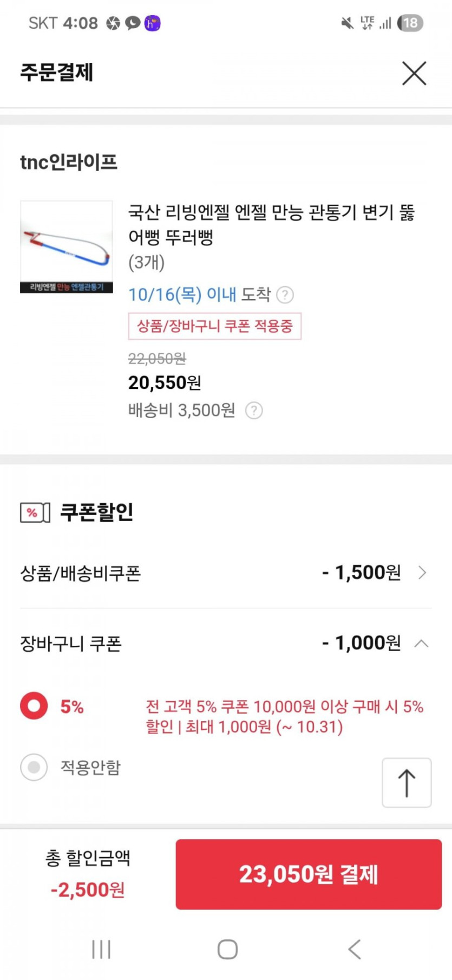The width and height of the screenshot is (452, 980).
Task: Tap the 23,050원 결제 pay button
Action: click(309, 874)
